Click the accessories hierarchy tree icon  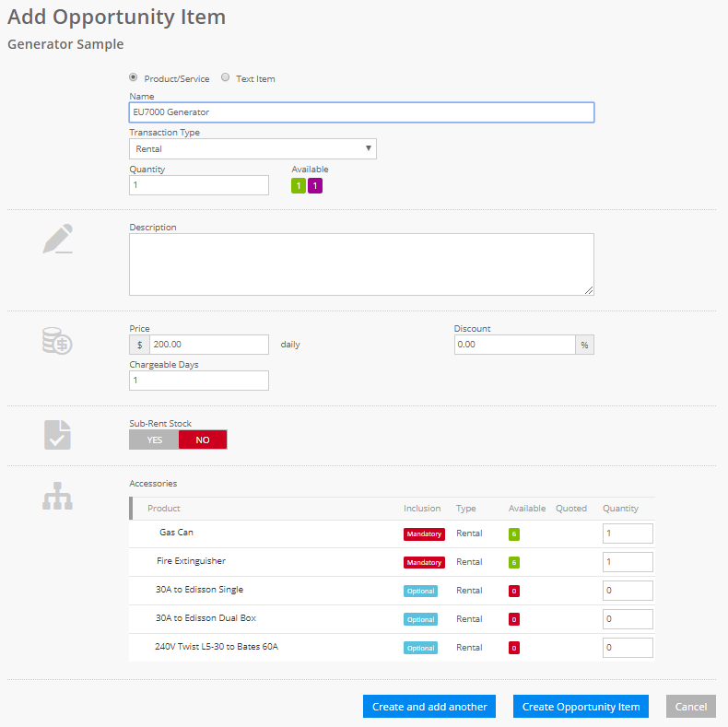tap(57, 497)
